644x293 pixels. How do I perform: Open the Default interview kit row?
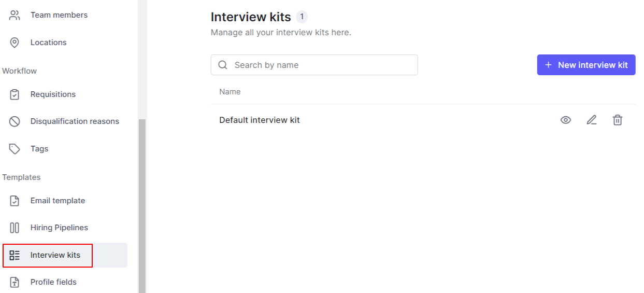[260, 120]
